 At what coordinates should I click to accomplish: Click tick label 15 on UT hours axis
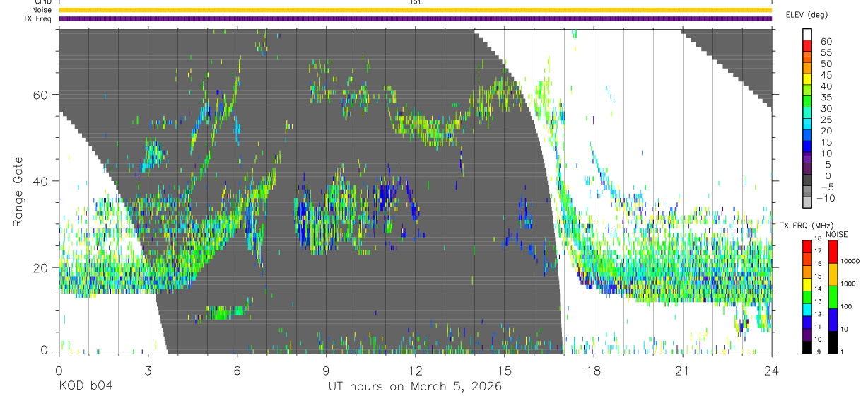pyautogui.click(x=504, y=370)
